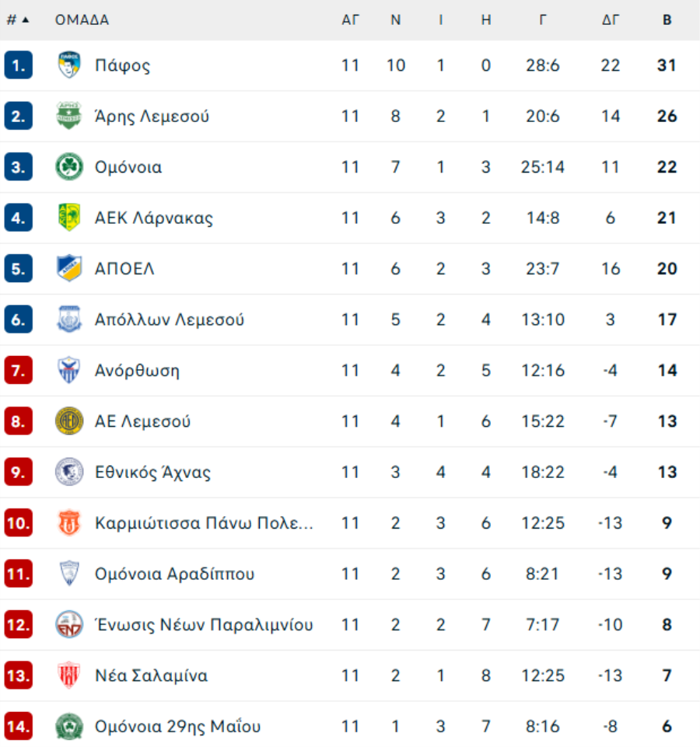Sort standings by the ΔΓ goal difference header
700x747 pixels.
[611, 20]
